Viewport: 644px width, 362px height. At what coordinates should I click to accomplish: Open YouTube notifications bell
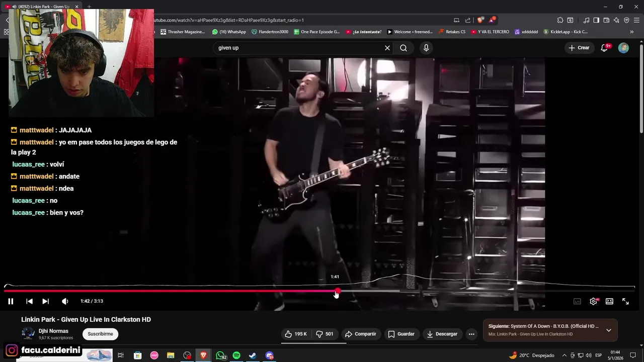click(604, 48)
